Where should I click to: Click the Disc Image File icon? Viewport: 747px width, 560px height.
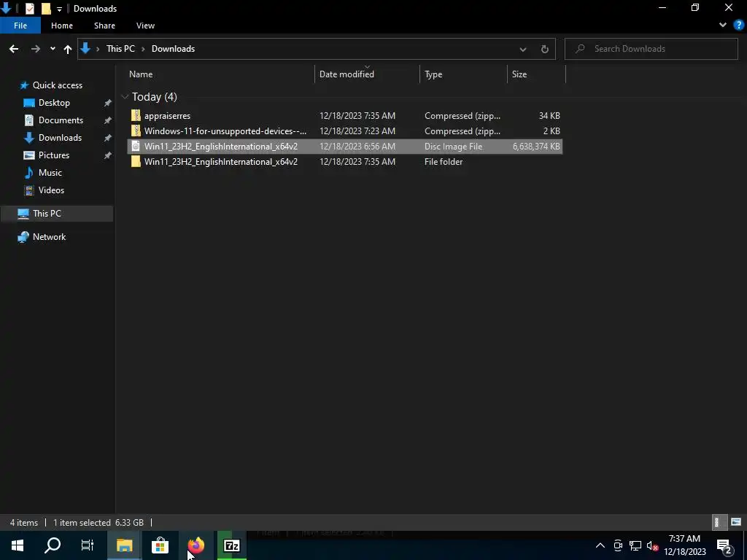pos(136,146)
